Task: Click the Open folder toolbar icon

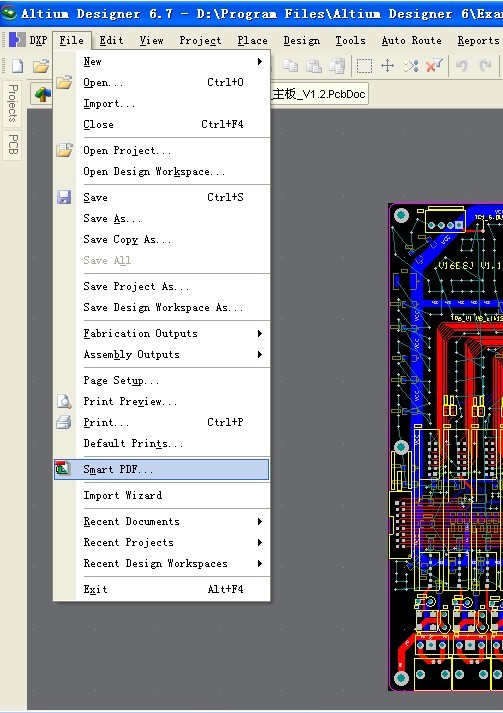Action: 40,66
